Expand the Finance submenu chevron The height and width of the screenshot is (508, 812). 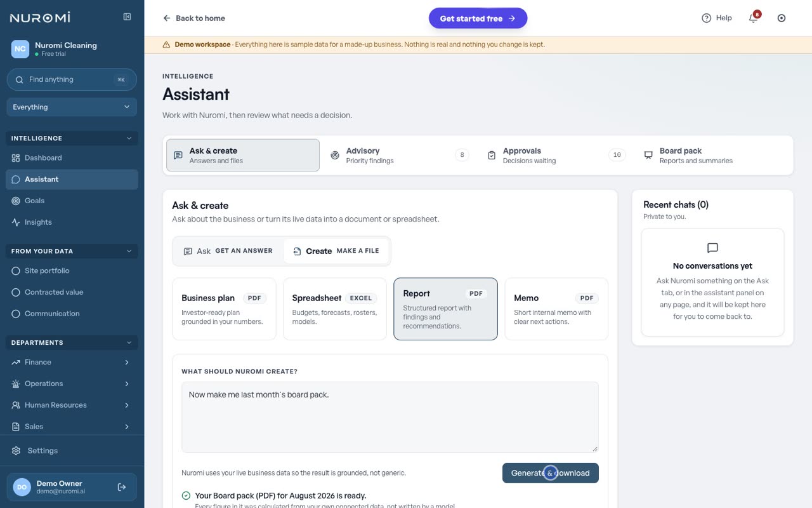[127, 362]
